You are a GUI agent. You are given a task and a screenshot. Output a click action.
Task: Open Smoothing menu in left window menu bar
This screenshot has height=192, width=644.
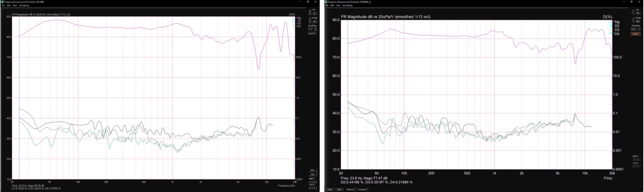coord(24,6)
